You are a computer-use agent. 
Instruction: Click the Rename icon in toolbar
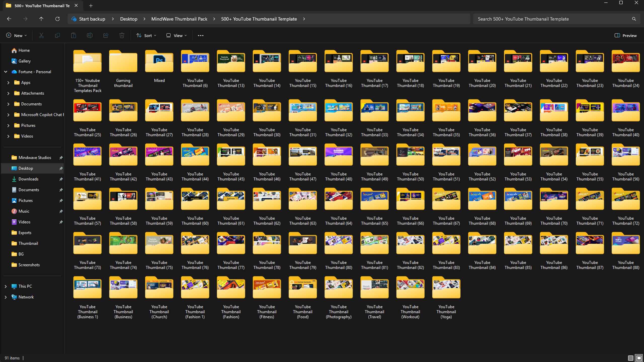pyautogui.click(x=90, y=35)
